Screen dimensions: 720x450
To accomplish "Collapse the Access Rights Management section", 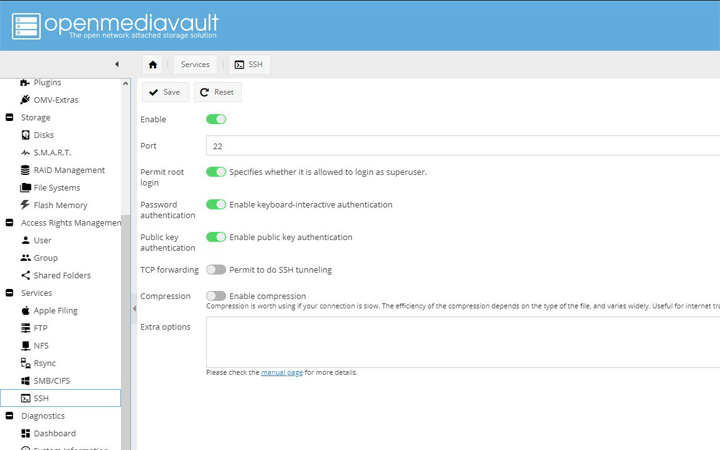I will (9, 223).
